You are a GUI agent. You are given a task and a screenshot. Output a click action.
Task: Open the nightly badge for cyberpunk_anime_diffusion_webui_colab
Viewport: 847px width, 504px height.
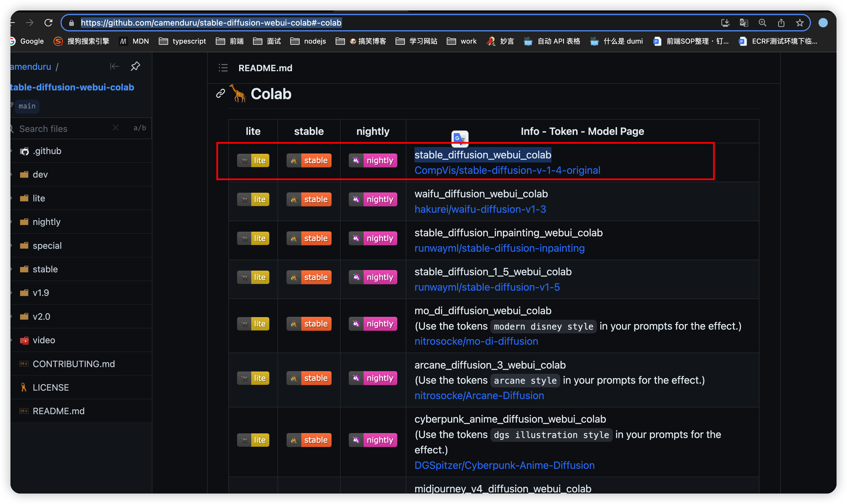373,440
